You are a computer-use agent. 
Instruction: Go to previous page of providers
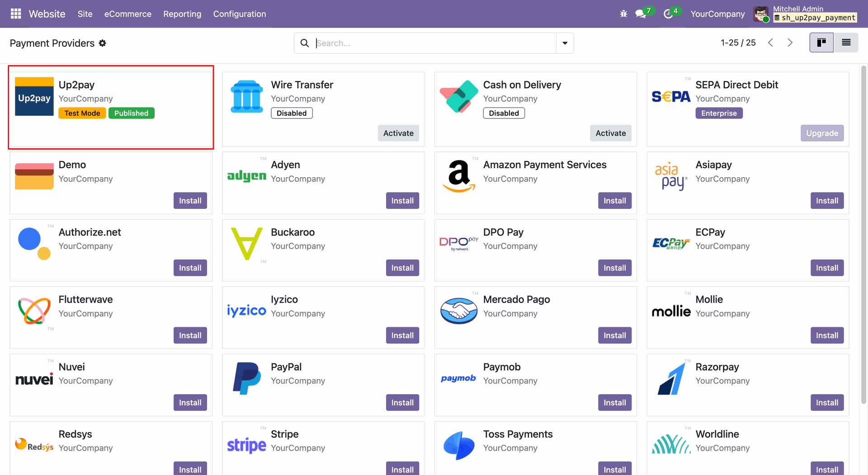click(771, 42)
